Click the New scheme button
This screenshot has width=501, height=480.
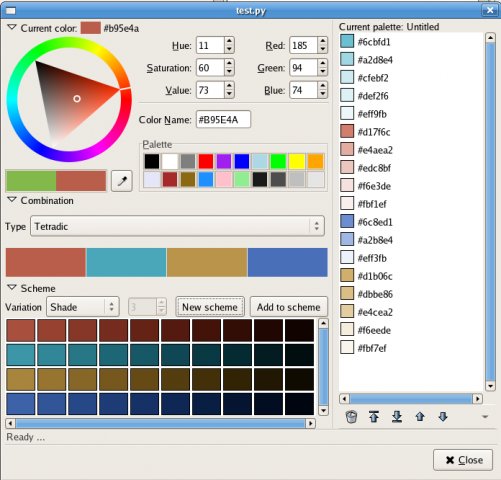(210, 307)
